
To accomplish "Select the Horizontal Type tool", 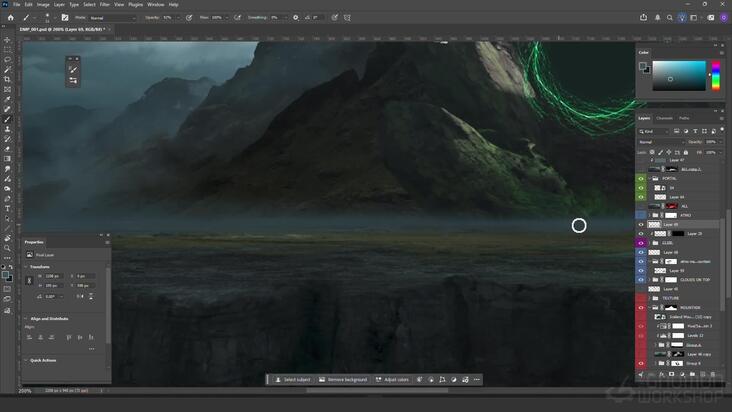I will (7, 209).
